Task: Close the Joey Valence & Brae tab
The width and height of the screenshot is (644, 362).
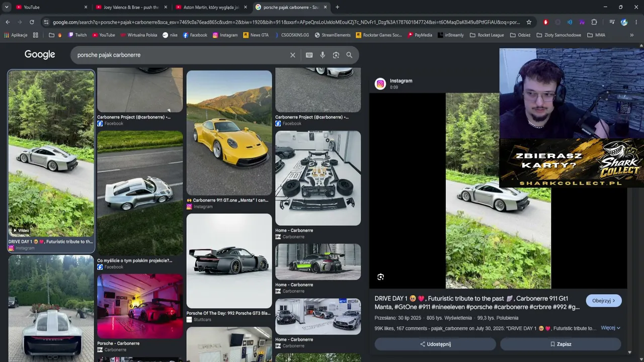Action: point(166,7)
